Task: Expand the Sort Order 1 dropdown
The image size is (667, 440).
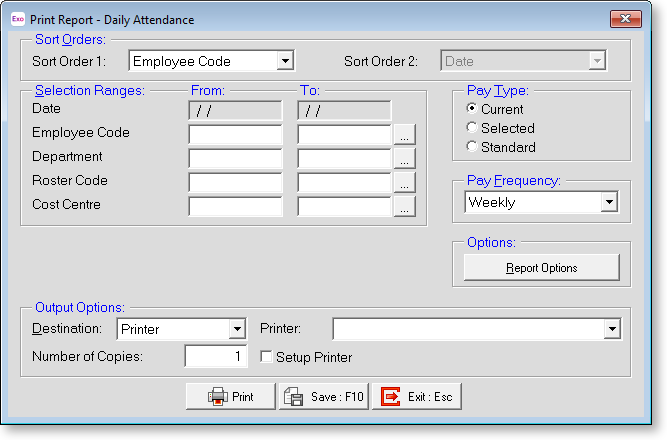Action: pos(285,61)
